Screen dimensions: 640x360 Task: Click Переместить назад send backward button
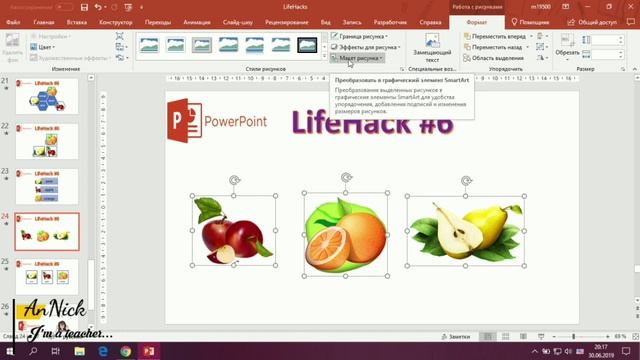pyautogui.click(x=493, y=47)
